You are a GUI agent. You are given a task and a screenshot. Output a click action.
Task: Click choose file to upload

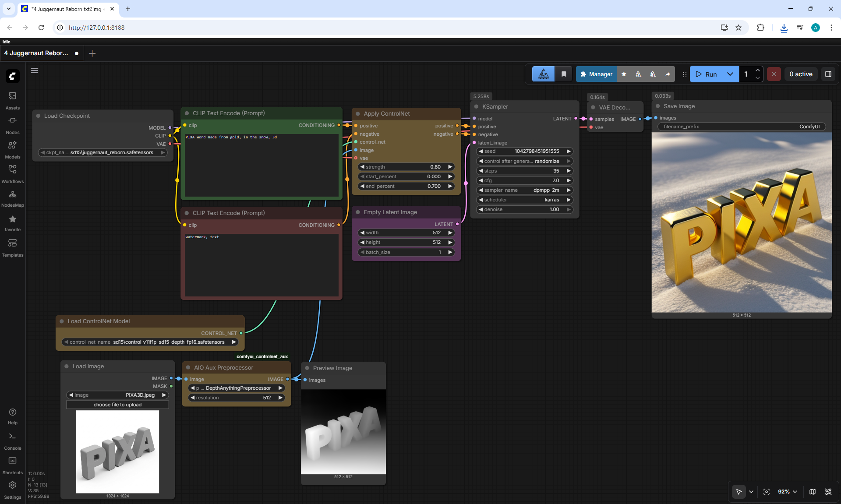click(117, 405)
